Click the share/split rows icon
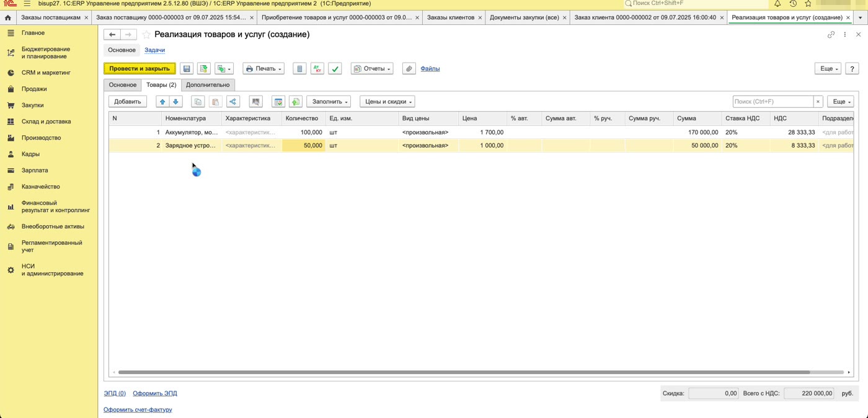The width and height of the screenshot is (868, 418). tap(233, 102)
